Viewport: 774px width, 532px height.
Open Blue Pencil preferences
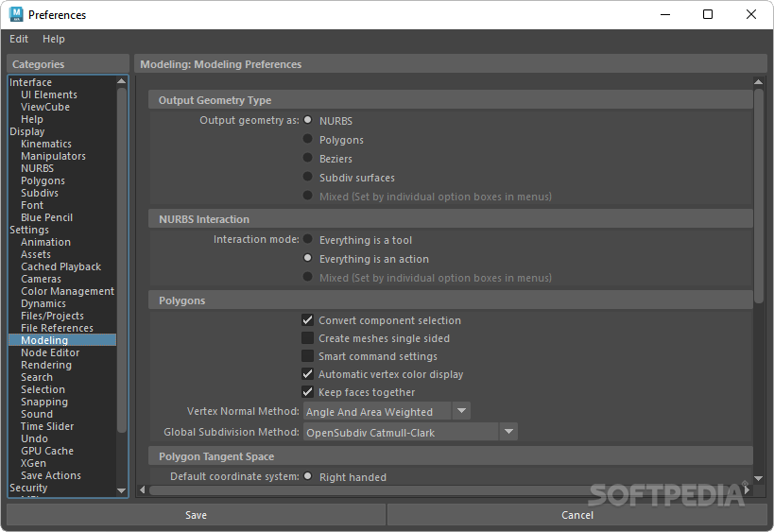coord(46,217)
